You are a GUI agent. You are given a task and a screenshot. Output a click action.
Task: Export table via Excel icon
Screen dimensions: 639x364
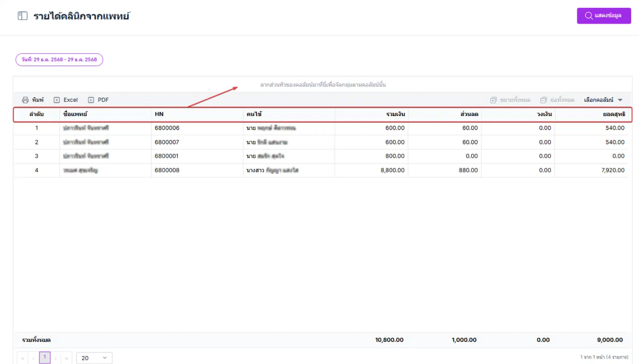pos(56,100)
